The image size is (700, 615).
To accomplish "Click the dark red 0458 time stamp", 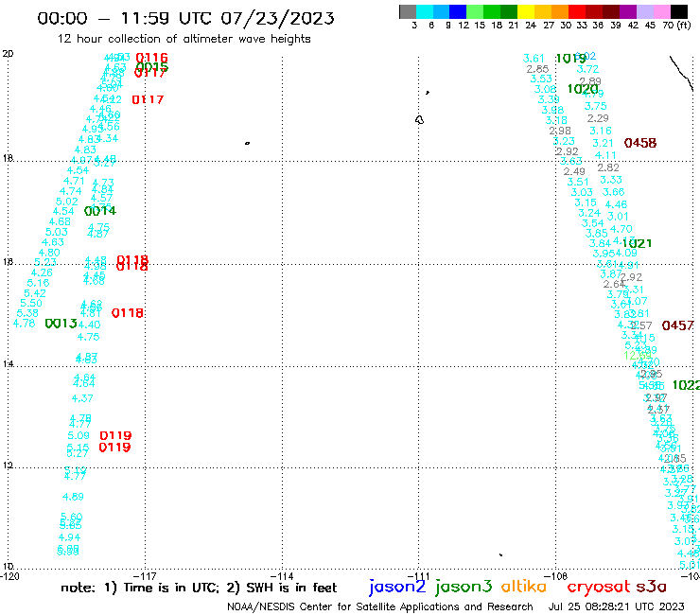I will click(x=640, y=143).
